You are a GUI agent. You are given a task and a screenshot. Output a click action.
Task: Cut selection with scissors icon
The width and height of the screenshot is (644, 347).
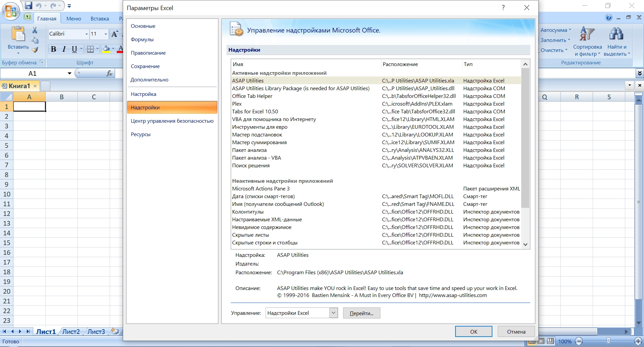pos(35,31)
